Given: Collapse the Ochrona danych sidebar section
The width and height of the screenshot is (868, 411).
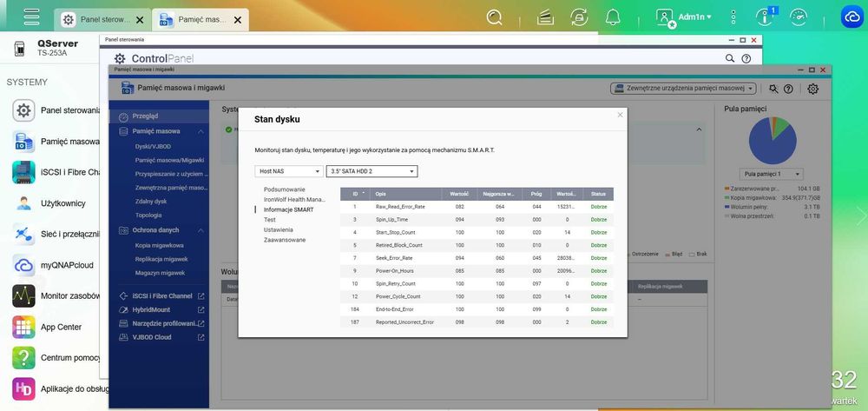Looking at the screenshot, I should tap(201, 230).
